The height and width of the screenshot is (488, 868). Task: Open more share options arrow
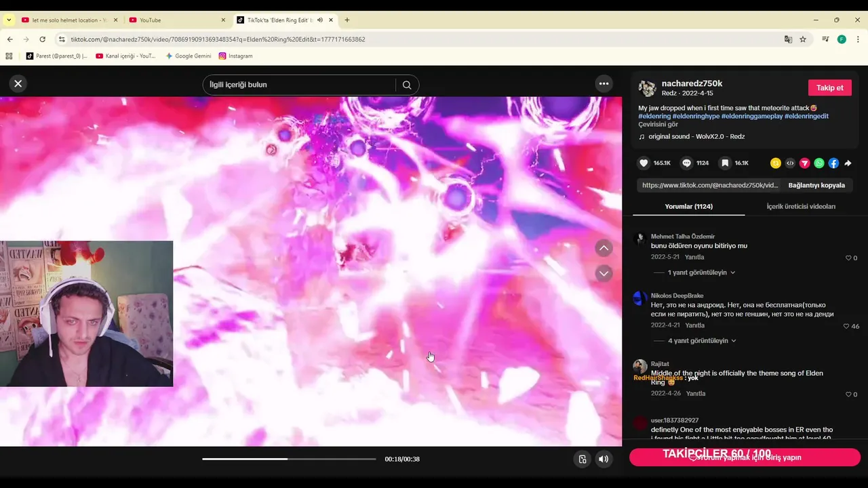tap(848, 163)
